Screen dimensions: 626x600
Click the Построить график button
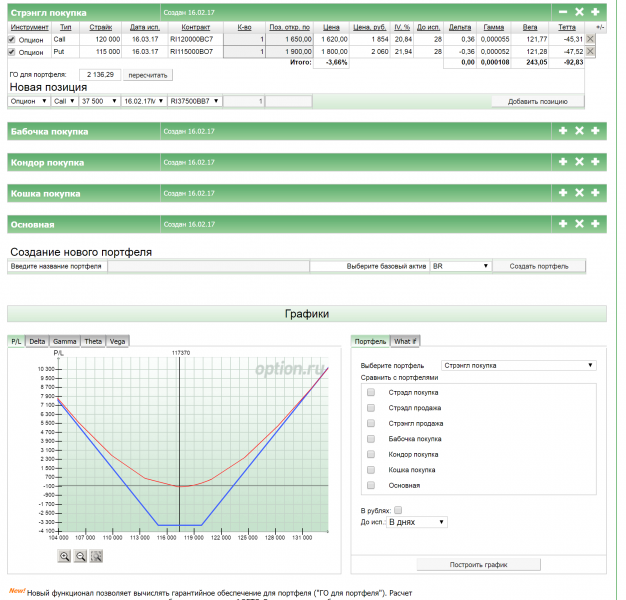coord(478,564)
